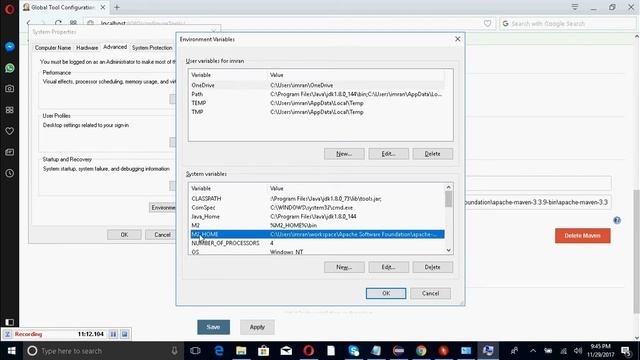Open the snapshot camera tool in sidebar
The height and width of the screenshot is (360, 640).
[x=9, y=89]
